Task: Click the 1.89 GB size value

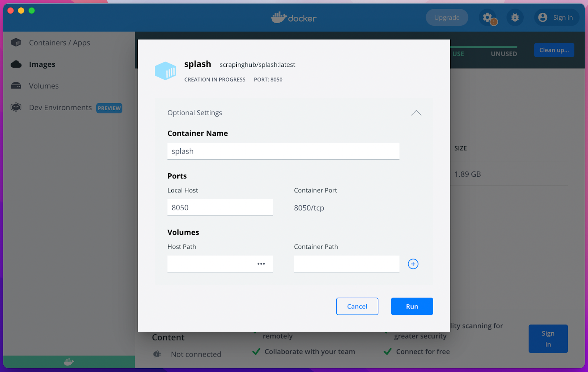Action: click(467, 174)
